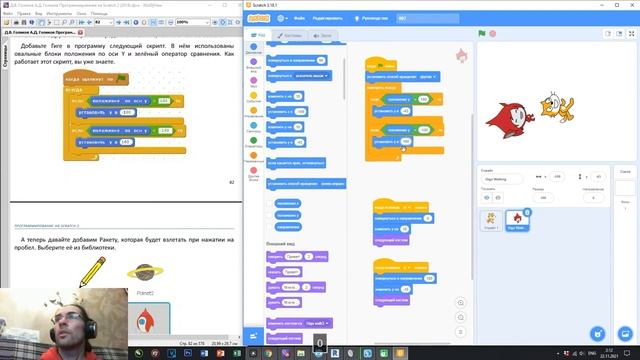Open the Инструменты menu in DjVu viewer
Viewport: 640px width, 360px height.
pyautogui.click(x=59, y=13)
